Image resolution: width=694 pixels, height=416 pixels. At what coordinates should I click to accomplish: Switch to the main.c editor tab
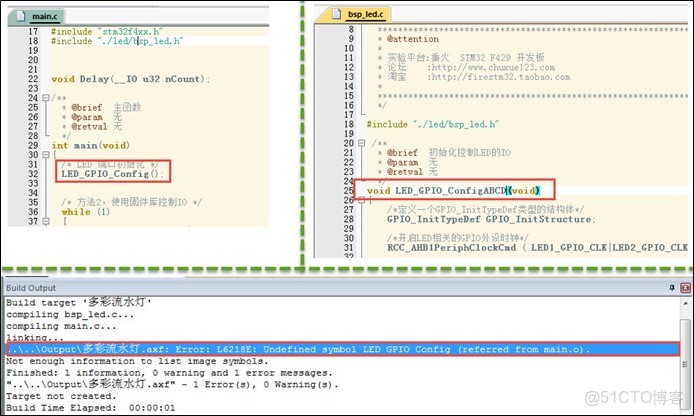(37, 16)
